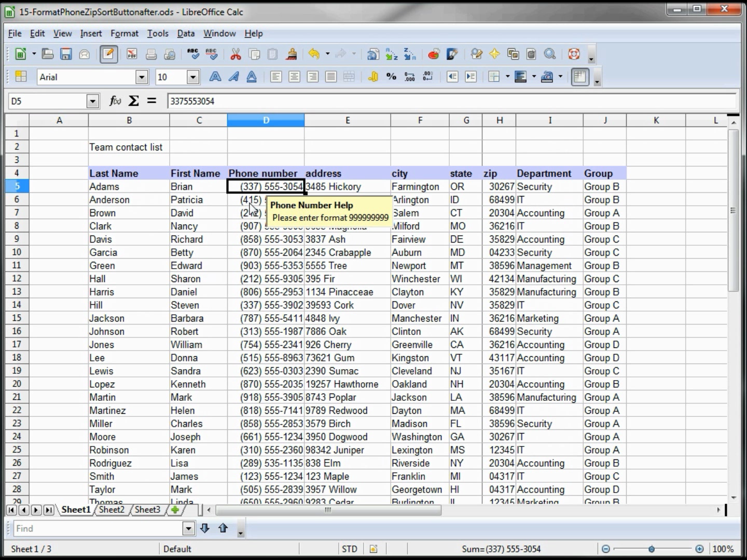Open Data Sources icon

tap(531, 54)
